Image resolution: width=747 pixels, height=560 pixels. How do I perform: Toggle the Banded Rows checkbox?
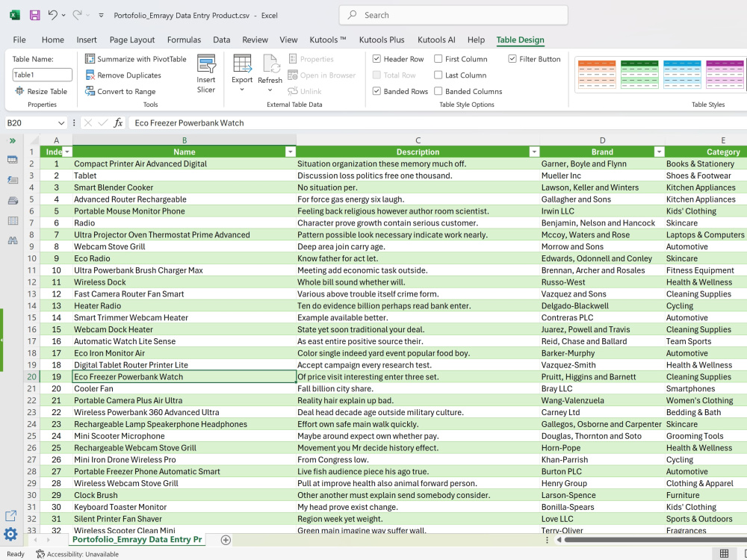[x=376, y=91]
